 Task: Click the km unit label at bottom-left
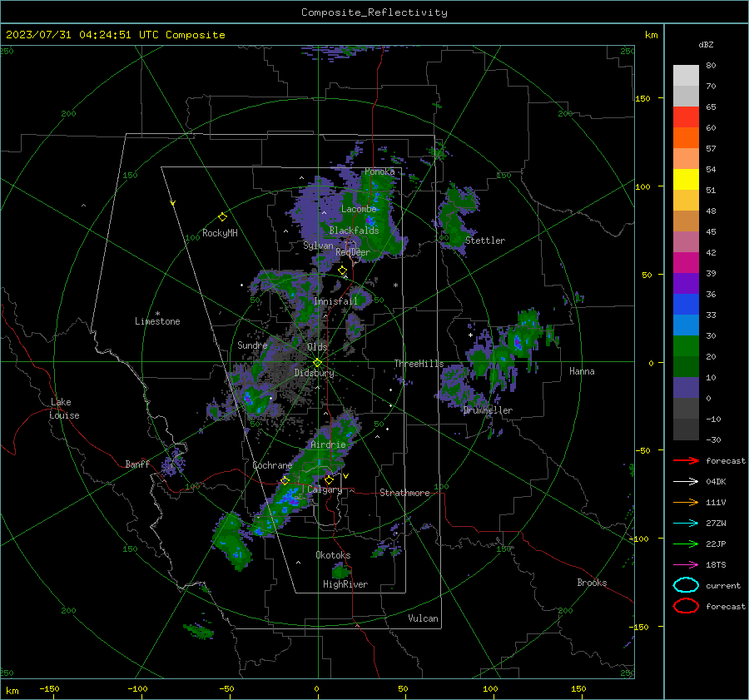tap(12, 691)
